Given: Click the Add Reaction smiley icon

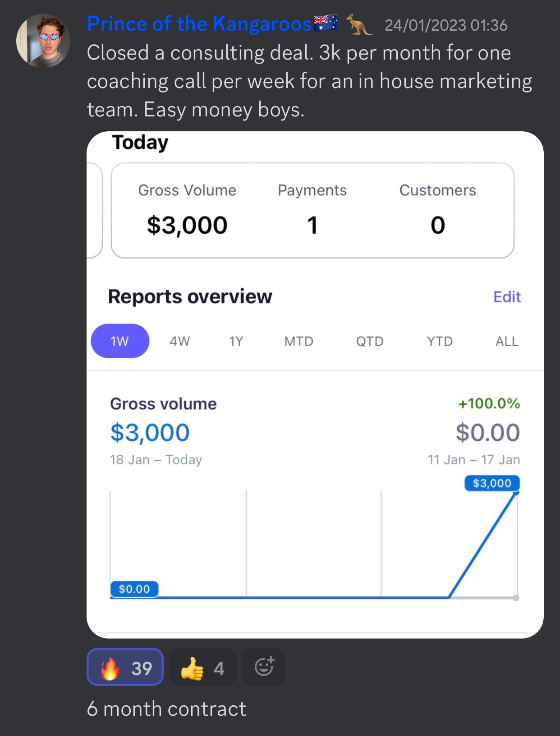Looking at the screenshot, I should (264, 667).
